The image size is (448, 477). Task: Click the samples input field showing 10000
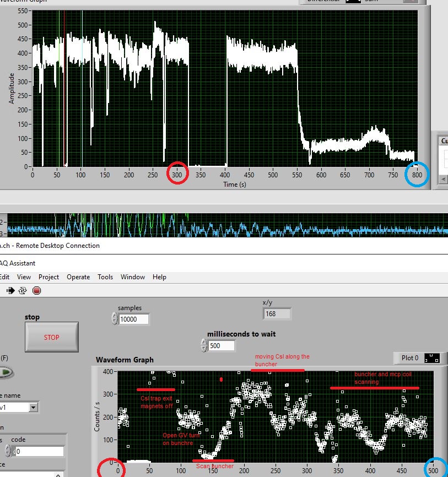tap(134, 319)
